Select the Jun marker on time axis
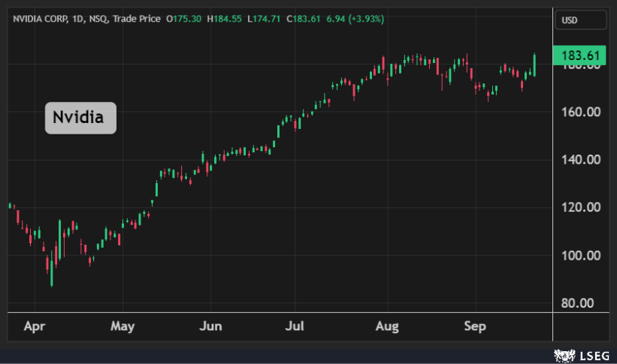The image size is (617, 364). tap(210, 326)
